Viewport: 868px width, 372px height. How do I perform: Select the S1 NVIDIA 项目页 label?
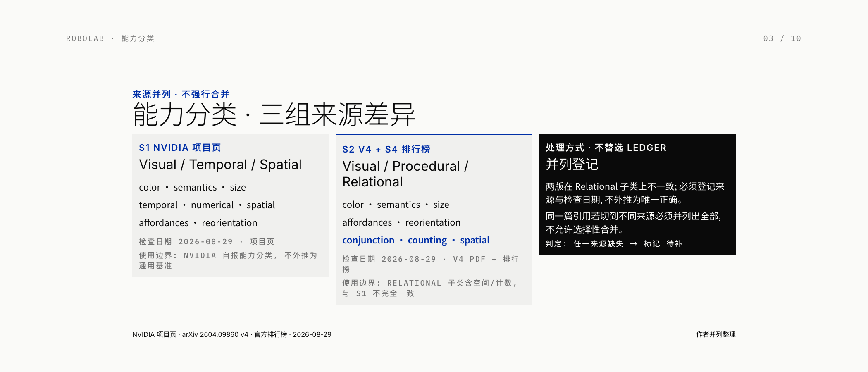(180, 148)
